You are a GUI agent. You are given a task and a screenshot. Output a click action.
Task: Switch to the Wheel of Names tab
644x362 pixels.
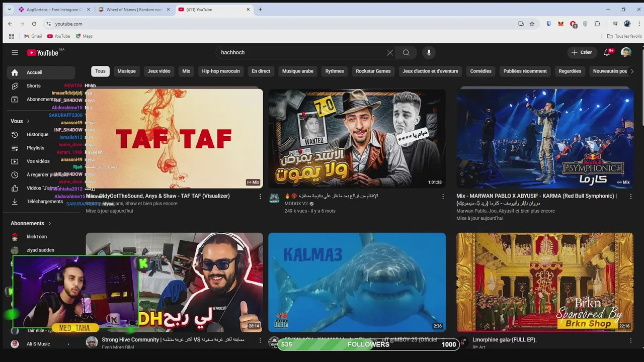coord(134,10)
